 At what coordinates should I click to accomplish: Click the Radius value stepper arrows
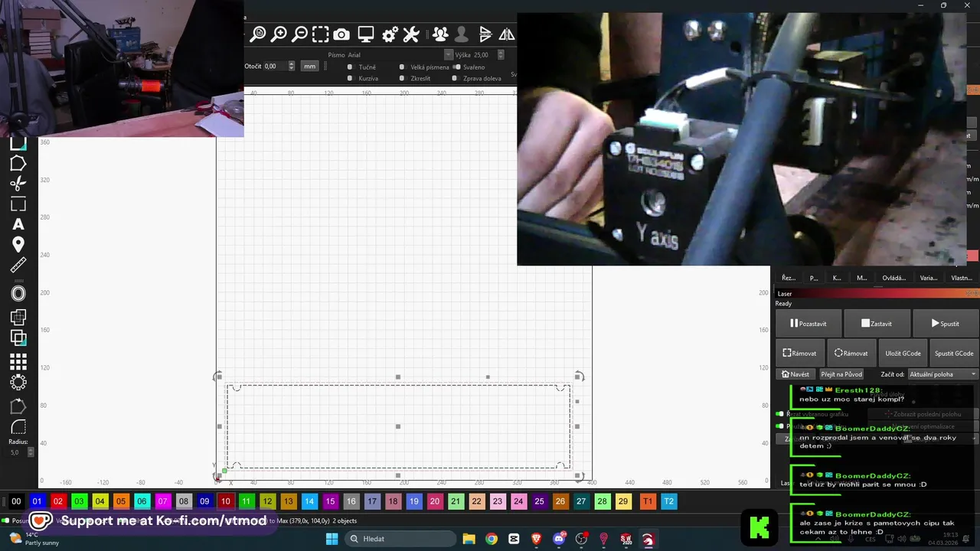coord(31,452)
